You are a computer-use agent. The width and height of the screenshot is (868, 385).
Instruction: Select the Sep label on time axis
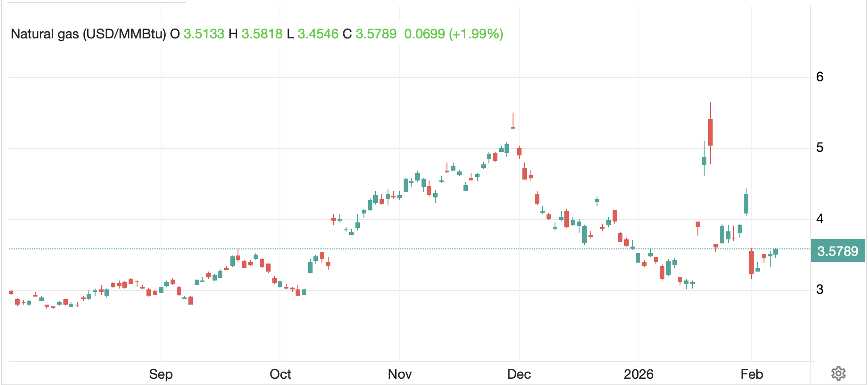tap(161, 374)
